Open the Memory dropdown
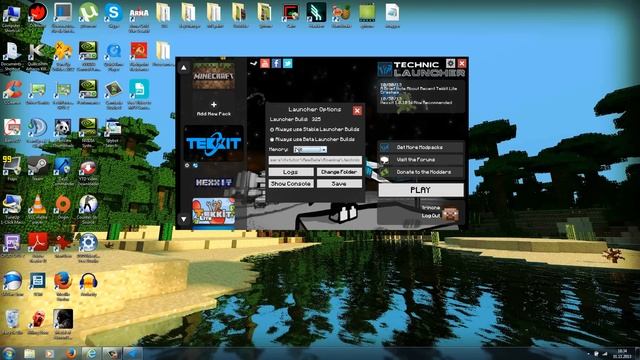640x360 pixels. click(x=310, y=150)
